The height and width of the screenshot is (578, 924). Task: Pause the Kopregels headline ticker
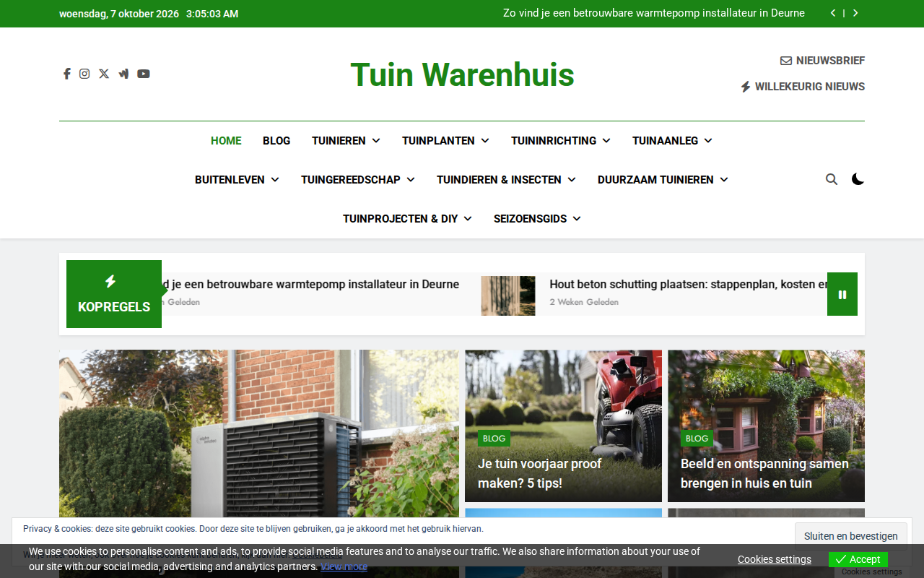(x=842, y=294)
